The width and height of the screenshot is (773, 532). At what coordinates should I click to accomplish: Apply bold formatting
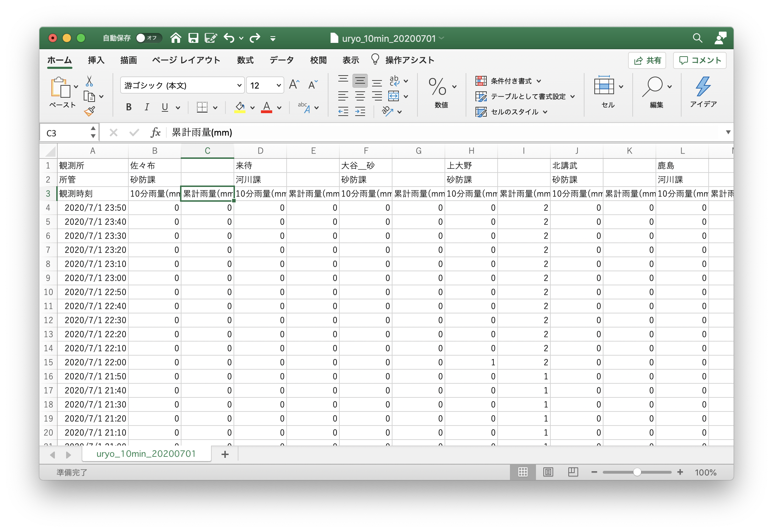click(128, 108)
